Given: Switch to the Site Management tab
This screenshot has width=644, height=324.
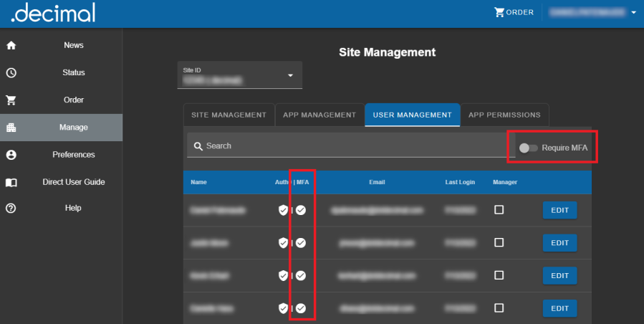Looking at the screenshot, I should click(229, 115).
